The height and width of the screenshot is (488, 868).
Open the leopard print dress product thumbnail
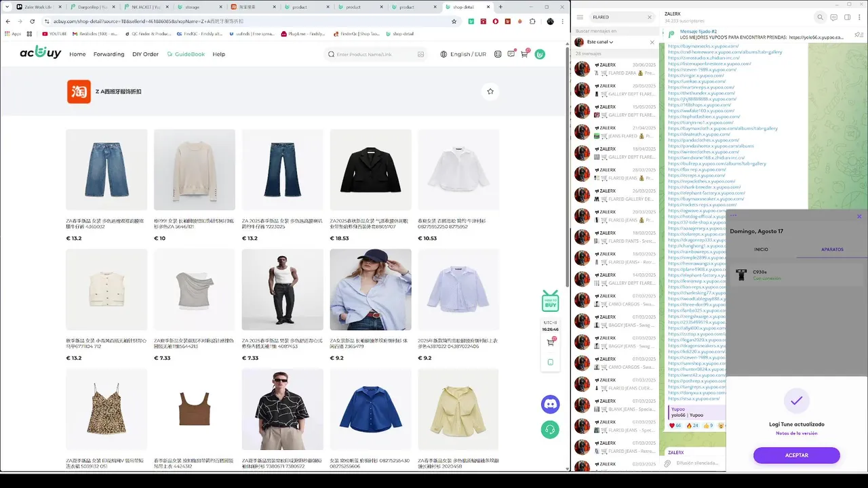(106, 409)
